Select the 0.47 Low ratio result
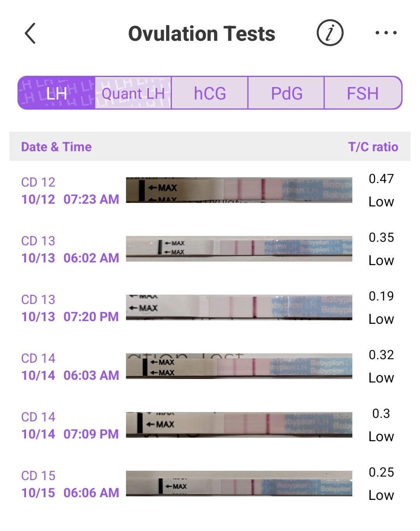 (381, 190)
